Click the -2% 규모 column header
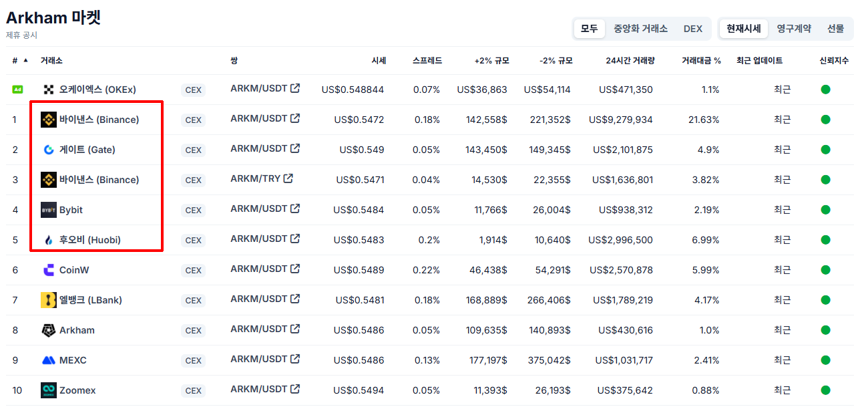The image size is (868, 413). pos(556,60)
